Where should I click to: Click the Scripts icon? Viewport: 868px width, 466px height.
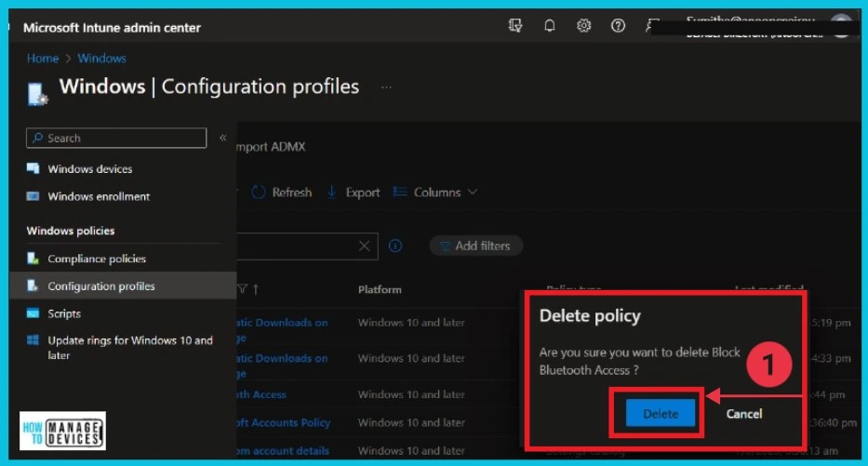[33, 313]
